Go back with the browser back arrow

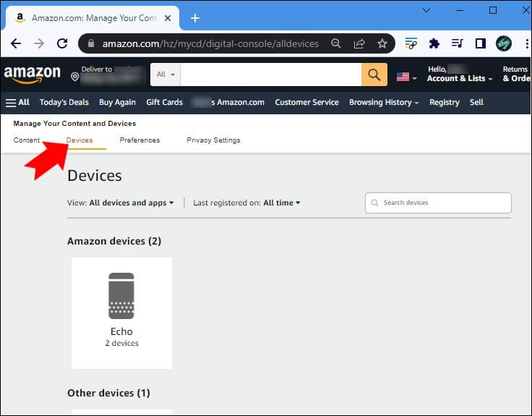[16, 43]
